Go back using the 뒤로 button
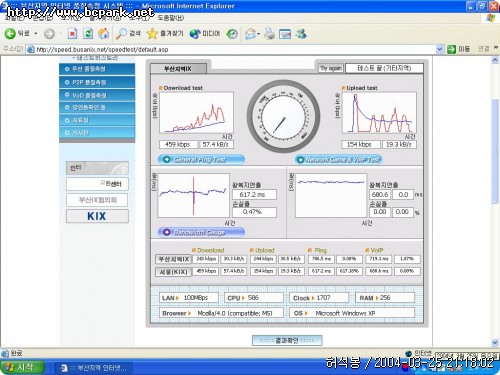Screen dimensions: 500x375 [17, 33]
